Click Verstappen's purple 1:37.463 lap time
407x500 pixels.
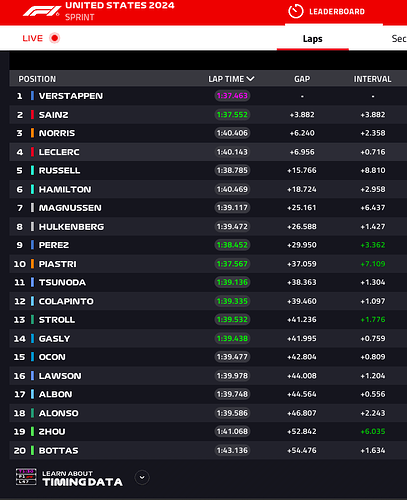click(232, 96)
